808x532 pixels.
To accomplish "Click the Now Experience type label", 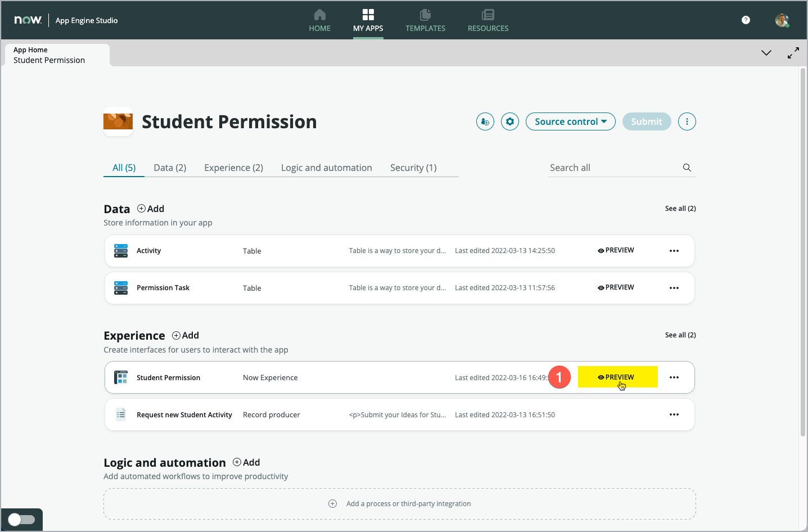I will coord(270,378).
